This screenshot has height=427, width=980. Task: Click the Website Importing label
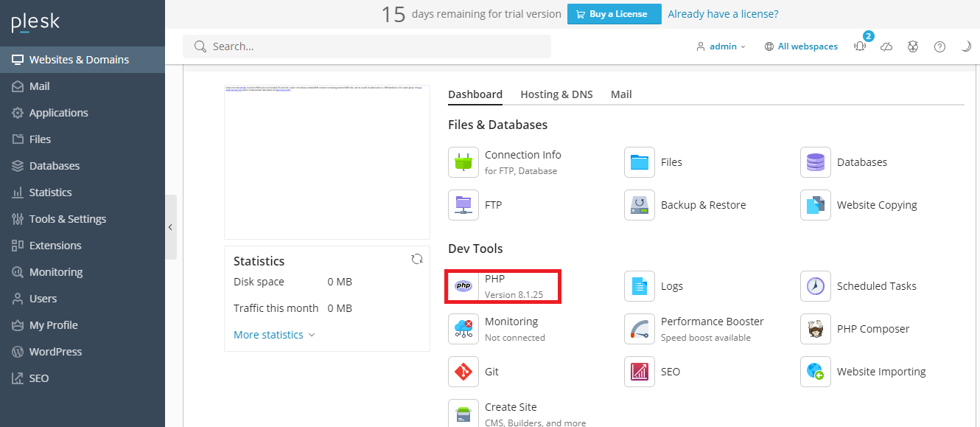[x=881, y=372]
